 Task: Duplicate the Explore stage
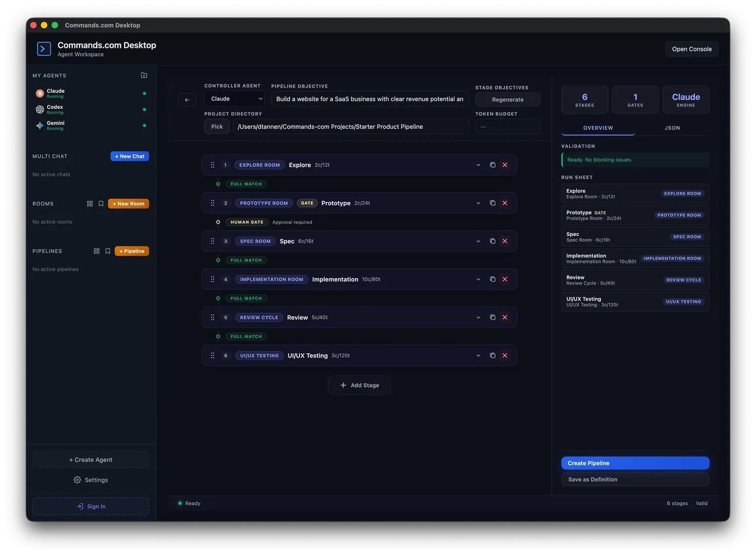click(493, 165)
